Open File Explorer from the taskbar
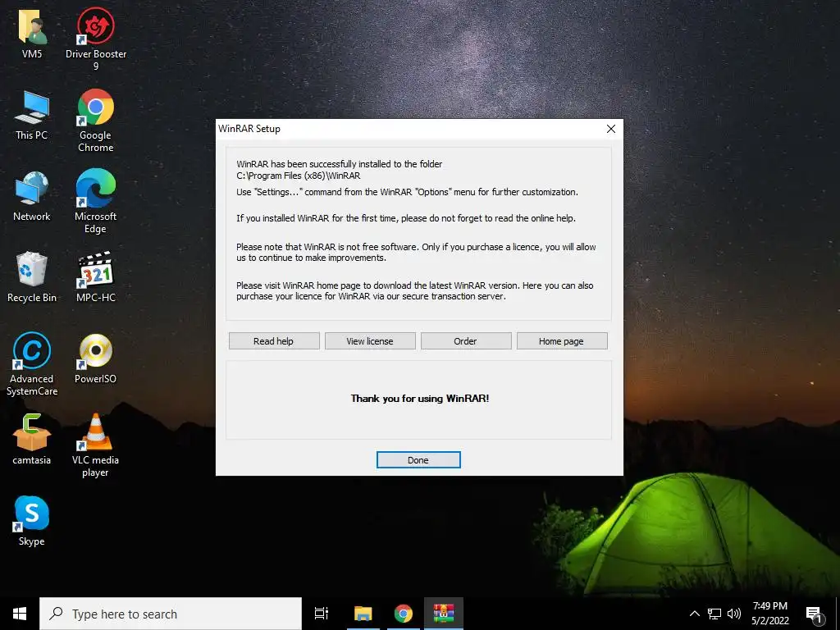Image resolution: width=840 pixels, height=630 pixels. (363, 614)
